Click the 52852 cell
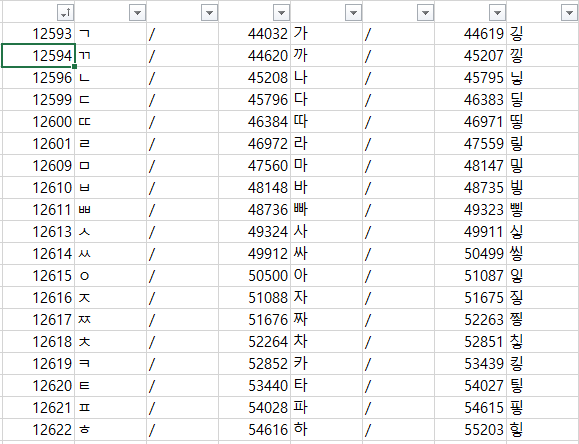Image resolution: width=579 pixels, height=444 pixels. click(x=254, y=363)
